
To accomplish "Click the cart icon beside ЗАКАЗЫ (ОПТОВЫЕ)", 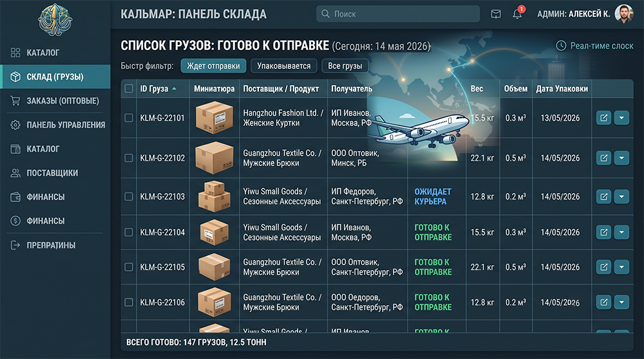I will coord(15,100).
